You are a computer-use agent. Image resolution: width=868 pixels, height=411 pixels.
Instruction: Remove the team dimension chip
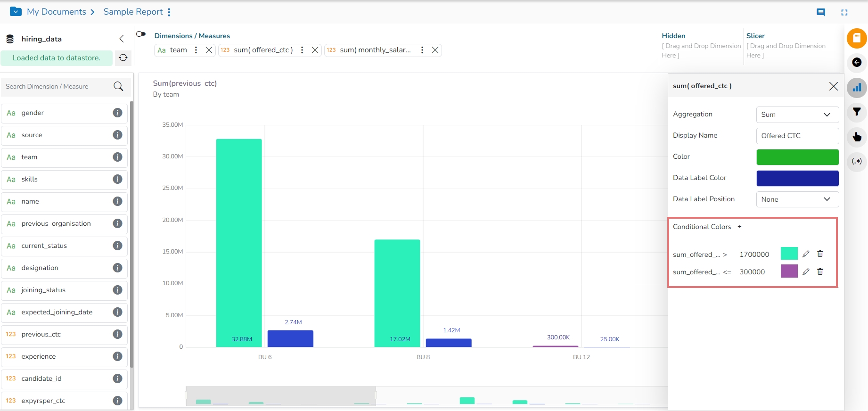click(x=209, y=50)
